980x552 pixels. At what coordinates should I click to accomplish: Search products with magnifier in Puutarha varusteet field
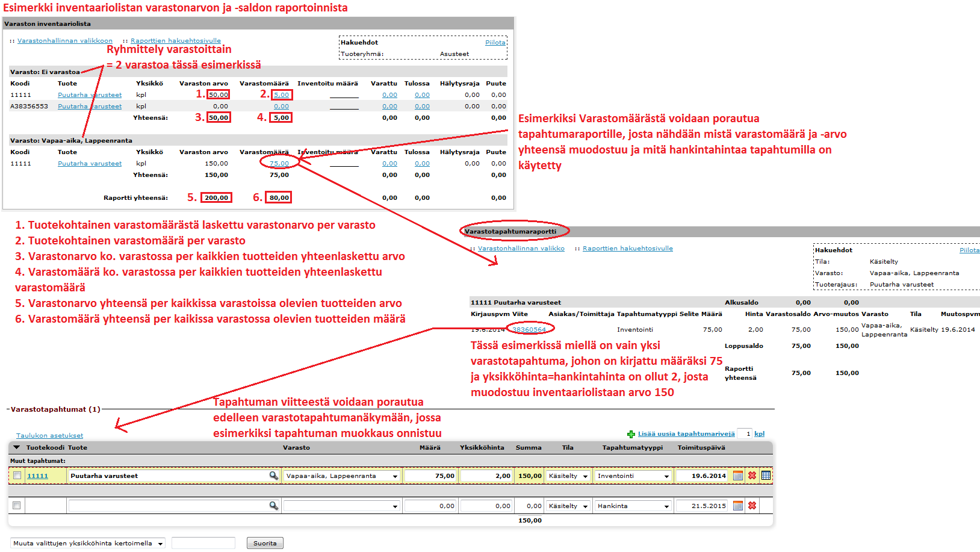pos(273,476)
